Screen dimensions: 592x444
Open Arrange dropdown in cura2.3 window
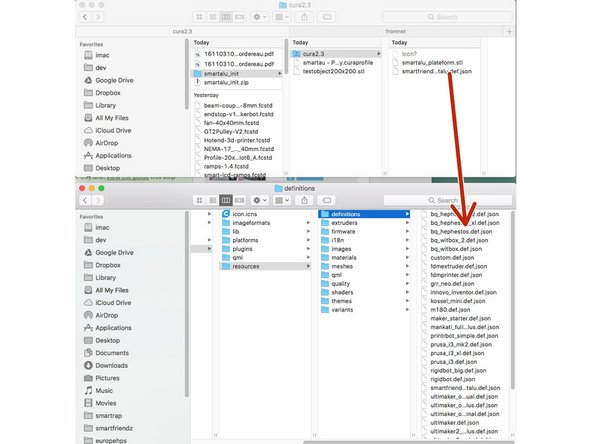(x=282, y=17)
